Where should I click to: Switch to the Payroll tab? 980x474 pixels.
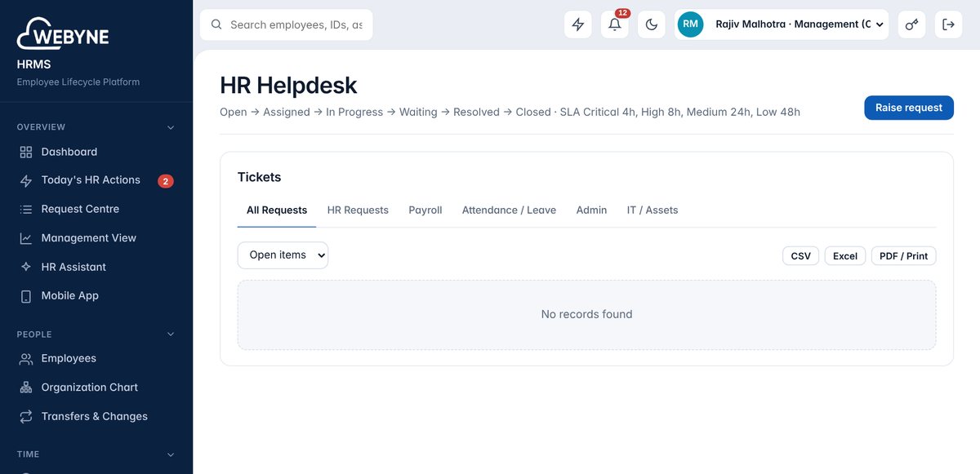tap(425, 210)
